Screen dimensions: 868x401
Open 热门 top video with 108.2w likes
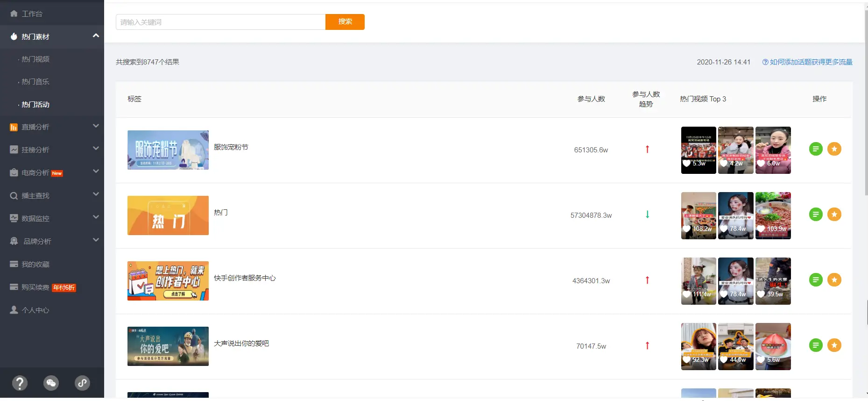coord(699,215)
